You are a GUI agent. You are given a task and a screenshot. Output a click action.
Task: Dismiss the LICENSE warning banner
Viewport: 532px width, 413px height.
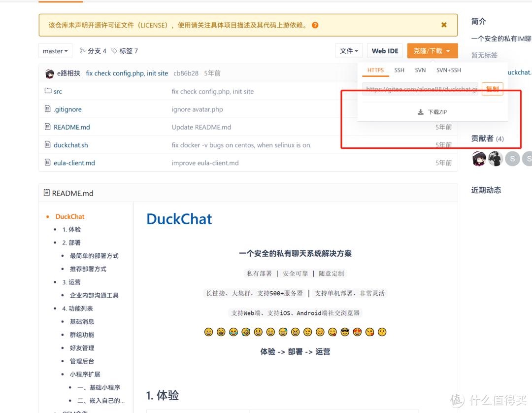(444, 25)
